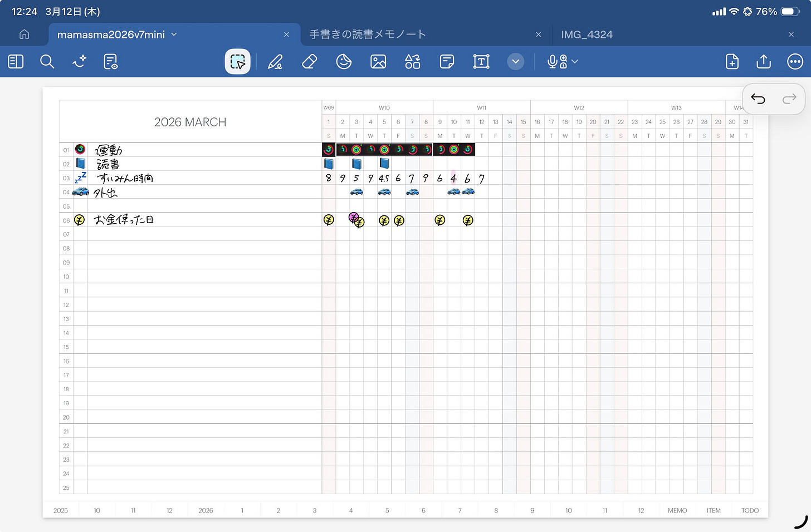Tap the W12 week header
The height and width of the screenshot is (532, 811).
(x=579, y=108)
